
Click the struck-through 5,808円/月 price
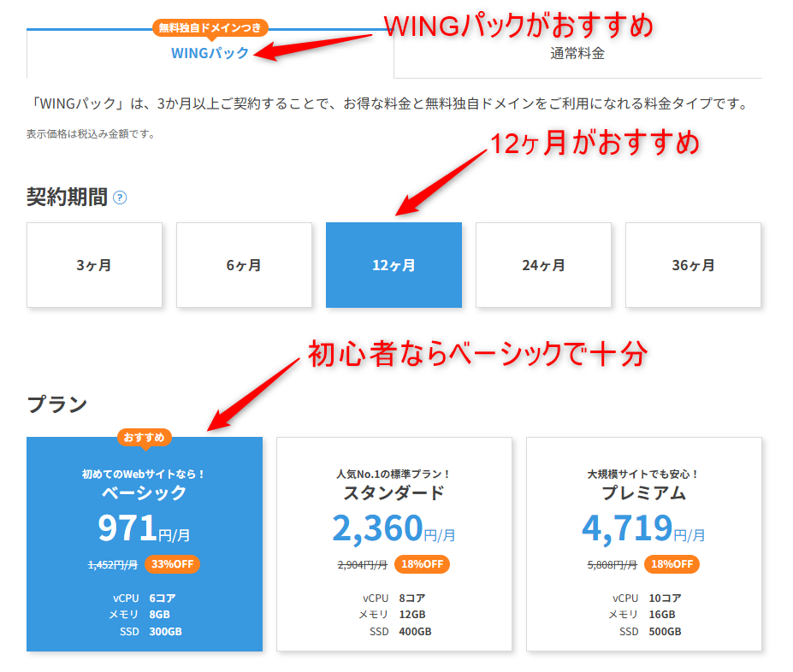pyautogui.click(x=612, y=565)
